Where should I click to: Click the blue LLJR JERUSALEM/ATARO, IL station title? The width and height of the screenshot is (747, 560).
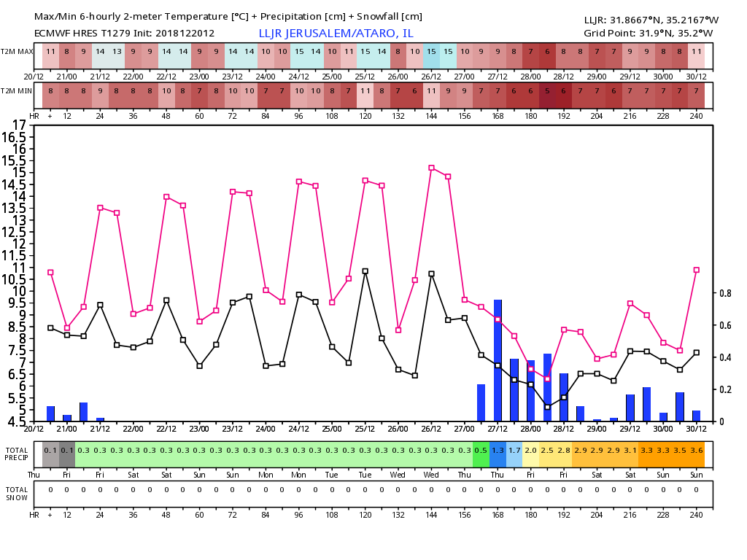point(336,34)
